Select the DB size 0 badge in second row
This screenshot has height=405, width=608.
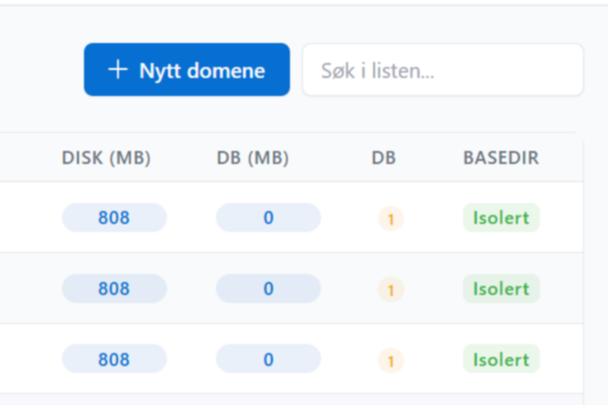(x=268, y=288)
